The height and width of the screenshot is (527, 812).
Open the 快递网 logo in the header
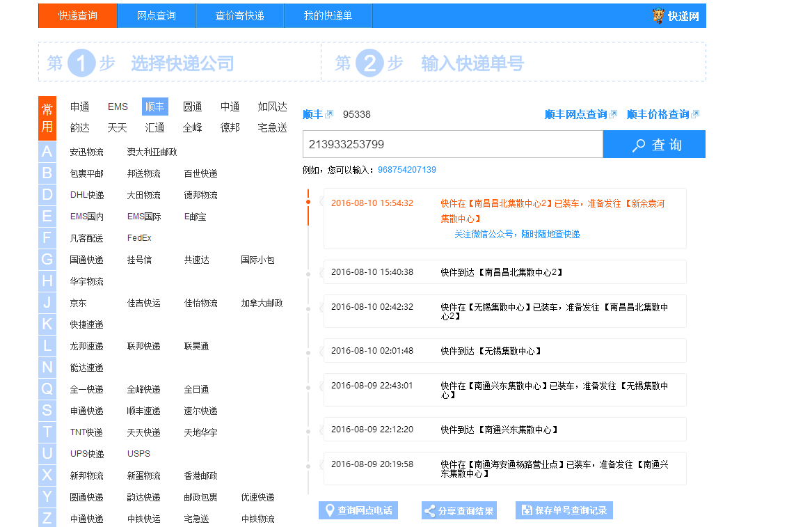676,16
